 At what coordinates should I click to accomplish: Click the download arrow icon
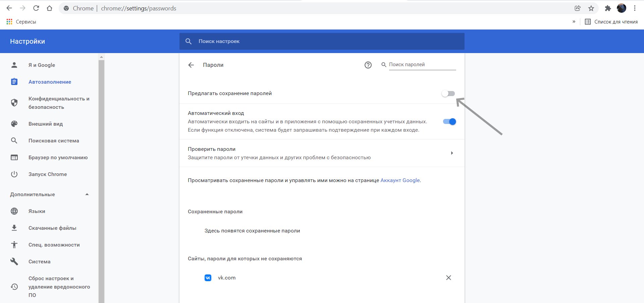coord(14,228)
